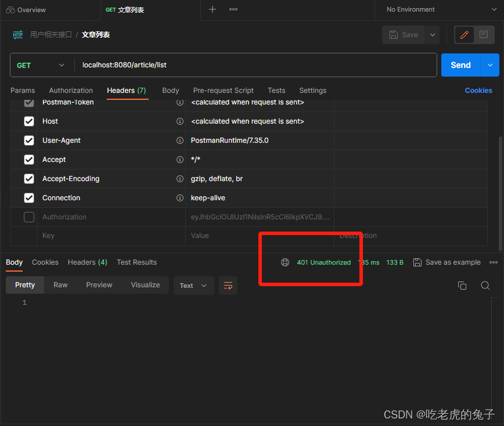Uncheck the Accept-Encoding header
The height and width of the screenshot is (426, 504).
[x=28, y=179]
